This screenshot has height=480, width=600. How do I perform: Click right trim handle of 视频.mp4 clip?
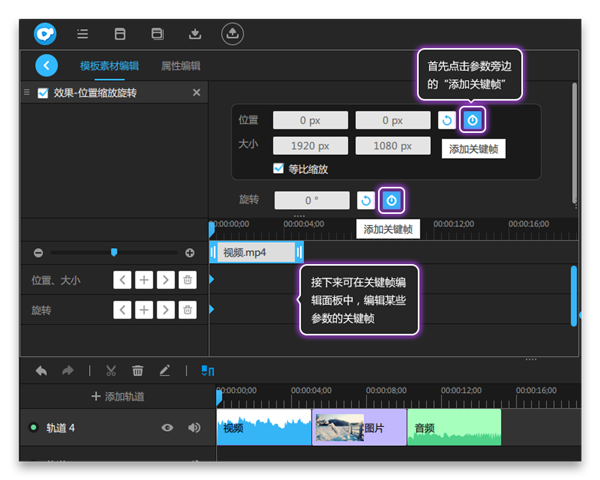coord(299,253)
